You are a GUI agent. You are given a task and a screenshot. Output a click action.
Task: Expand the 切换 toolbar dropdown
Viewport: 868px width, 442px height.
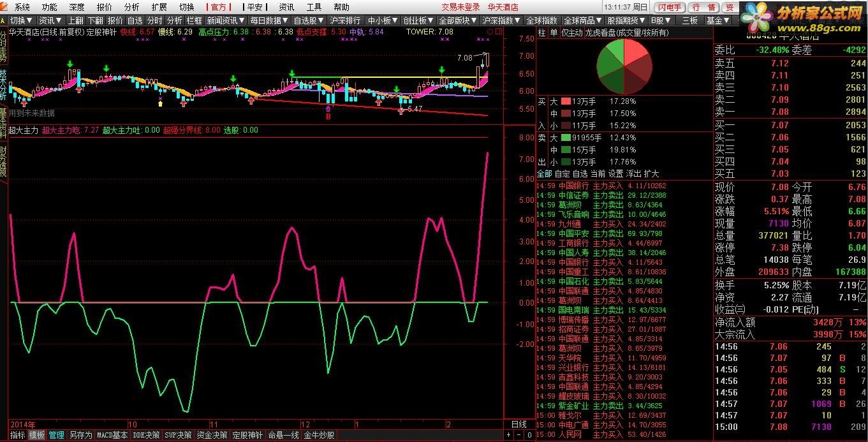pos(22,20)
